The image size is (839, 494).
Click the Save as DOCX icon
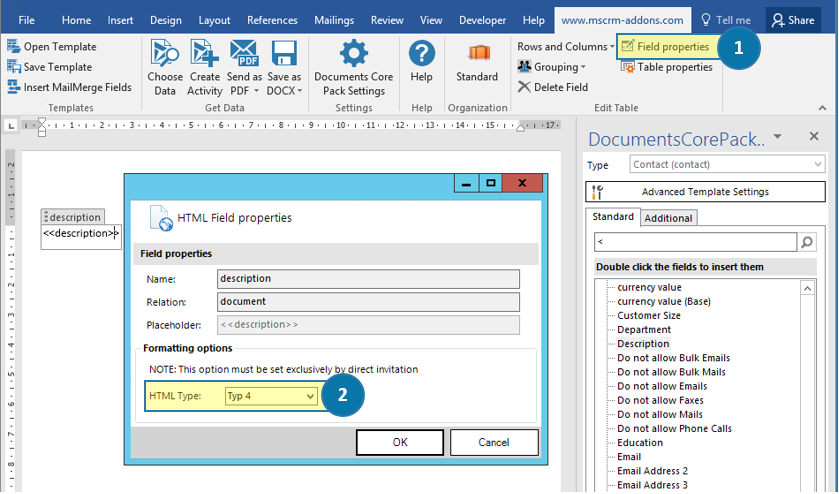[284, 67]
